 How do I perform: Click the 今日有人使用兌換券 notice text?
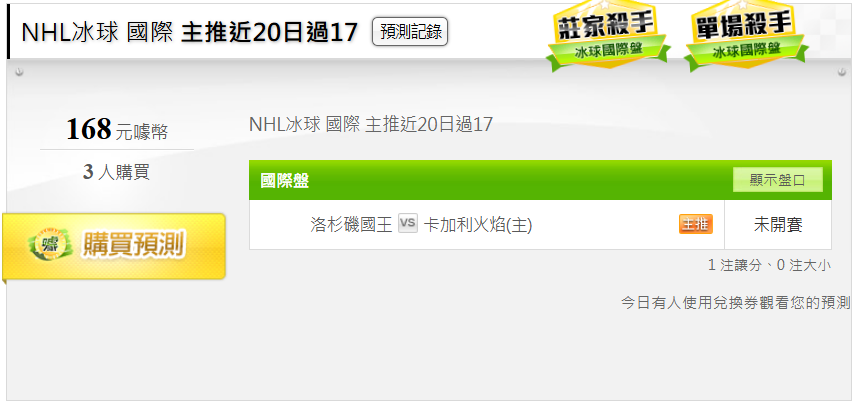(x=735, y=303)
